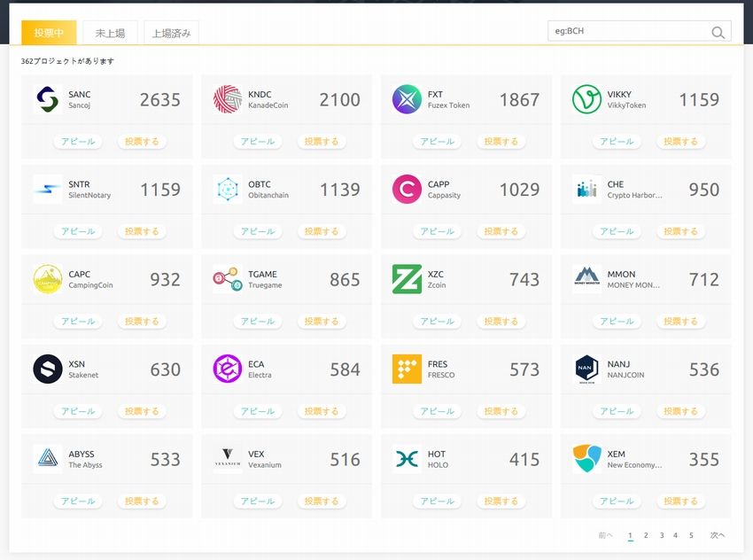The width and height of the screenshot is (753, 560).
Task: Vote for VEX Vexanium
Action: pos(322,501)
